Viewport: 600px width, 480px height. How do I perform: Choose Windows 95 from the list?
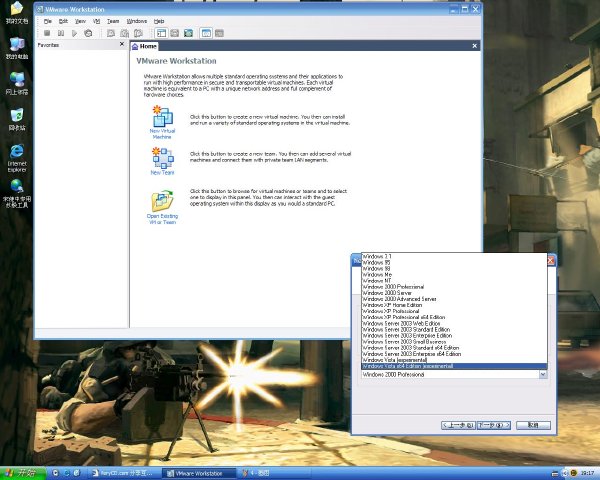(x=454, y=262)
